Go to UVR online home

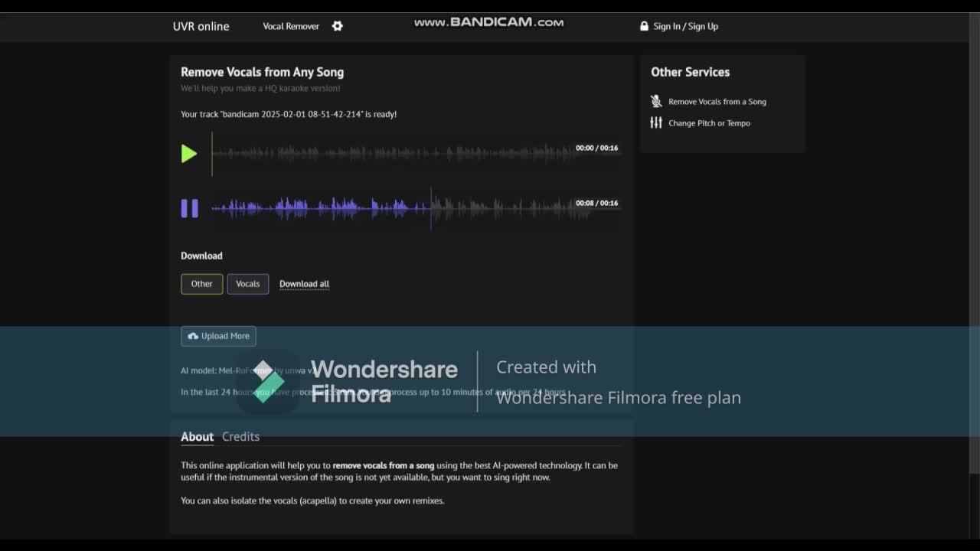click(x=201, y=26)
